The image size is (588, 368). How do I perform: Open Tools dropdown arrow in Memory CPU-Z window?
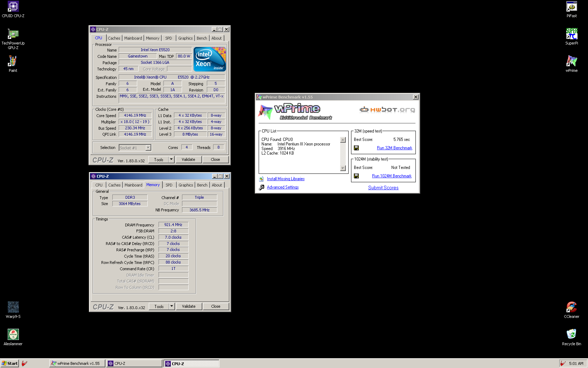pos(171,306)
